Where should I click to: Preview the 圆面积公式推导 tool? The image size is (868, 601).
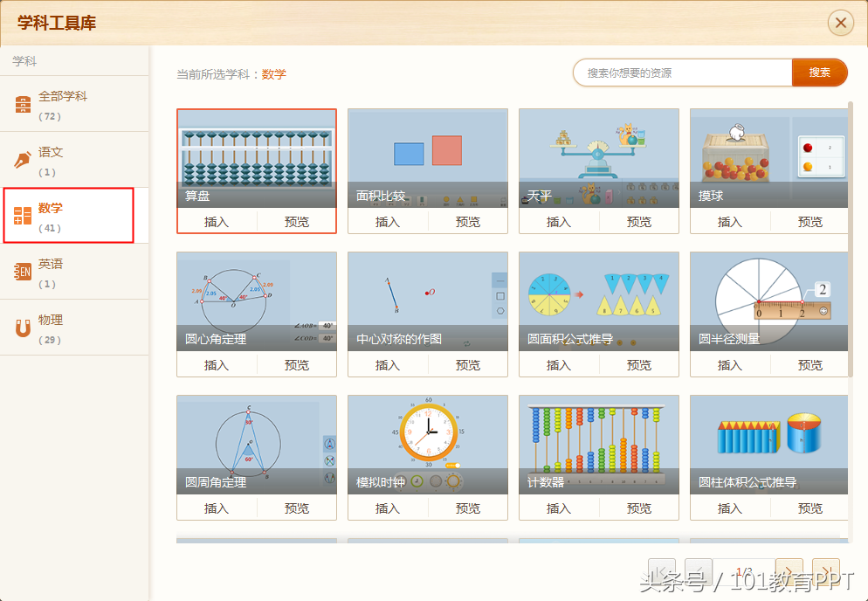(639, 365)
